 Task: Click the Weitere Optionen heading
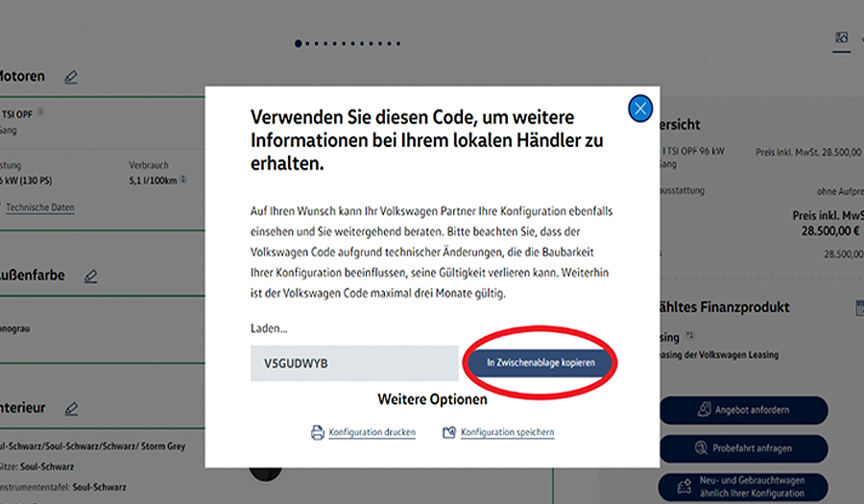[x=433, y=399]
